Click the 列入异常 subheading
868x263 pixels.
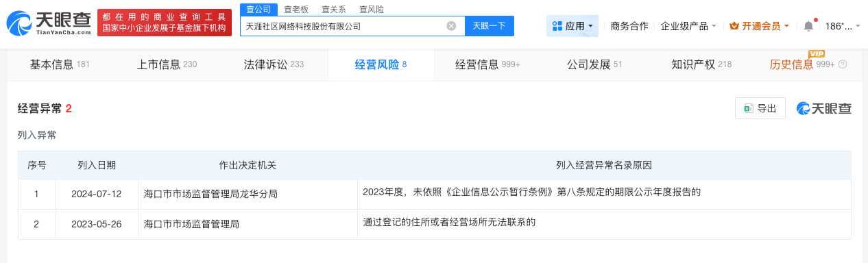tap(37, 135)
